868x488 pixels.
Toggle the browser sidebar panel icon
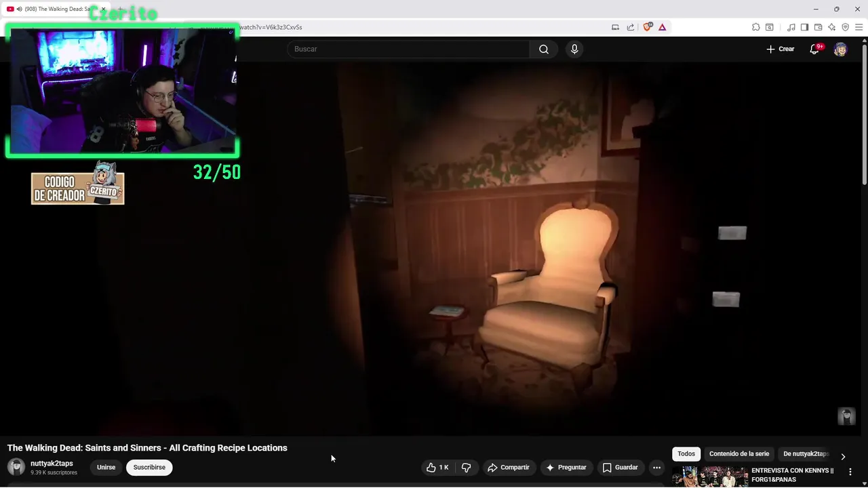[x=804, y=27]
